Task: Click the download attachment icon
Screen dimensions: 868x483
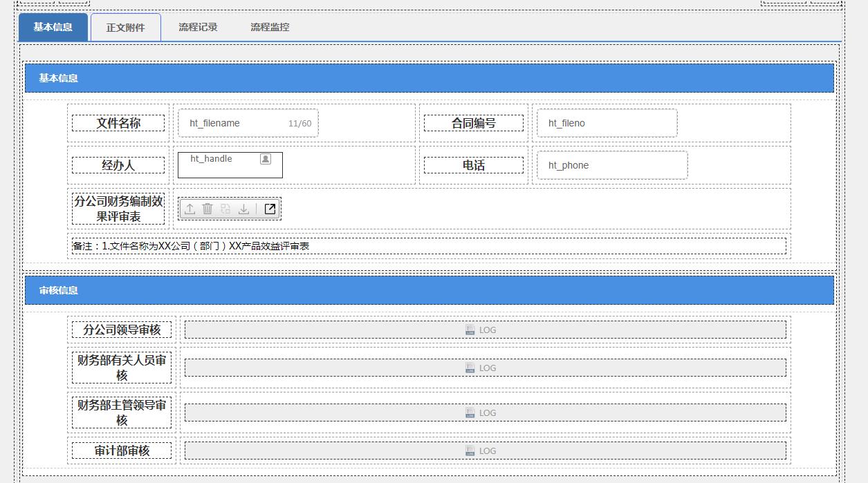Action: 243,209
